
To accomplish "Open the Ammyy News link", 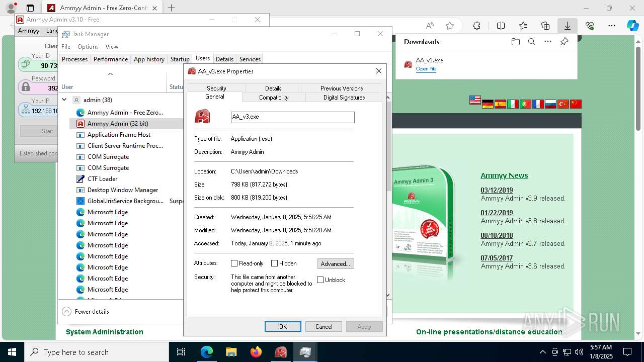I will coord(504,175).
